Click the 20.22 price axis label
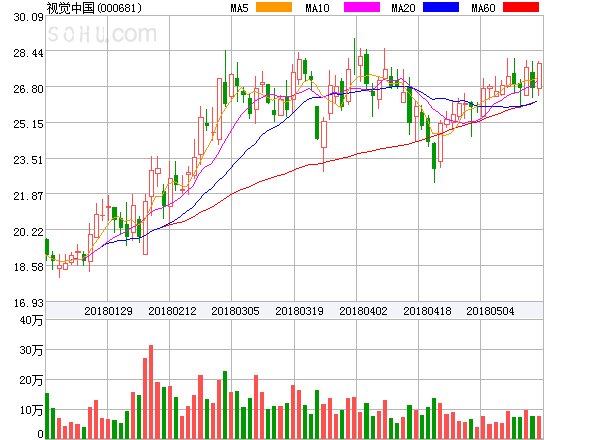Viewport: 600px width, 440px height. coord(28,232)
